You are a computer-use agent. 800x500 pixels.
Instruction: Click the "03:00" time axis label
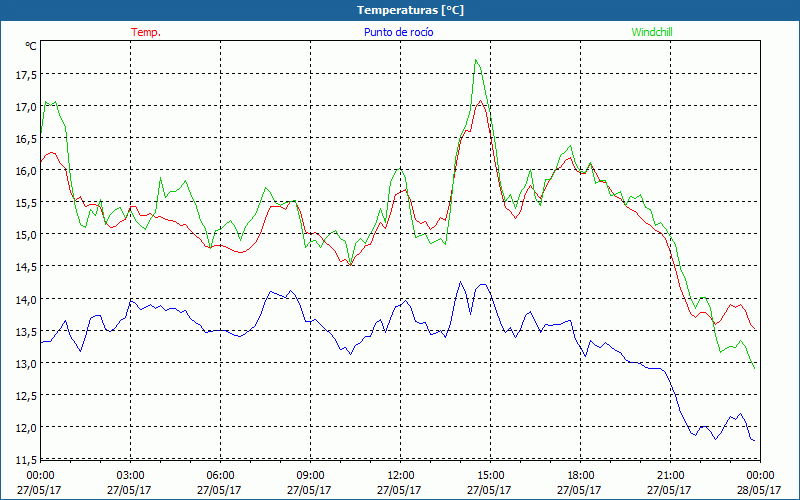point(130,475)
